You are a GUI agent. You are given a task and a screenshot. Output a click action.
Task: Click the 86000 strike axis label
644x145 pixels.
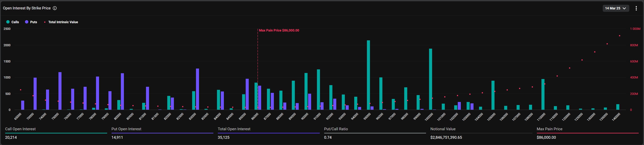pyautogui.click(x=255, y=116)
